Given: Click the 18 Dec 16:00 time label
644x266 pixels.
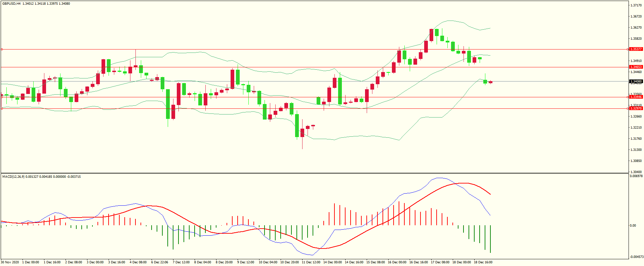Looking at the screenshot, I should [x=483, y=262].
